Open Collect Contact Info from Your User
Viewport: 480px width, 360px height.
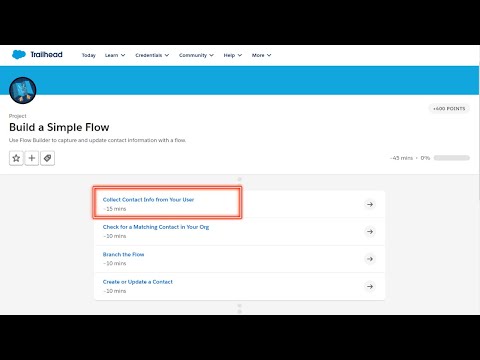point(148,200)
